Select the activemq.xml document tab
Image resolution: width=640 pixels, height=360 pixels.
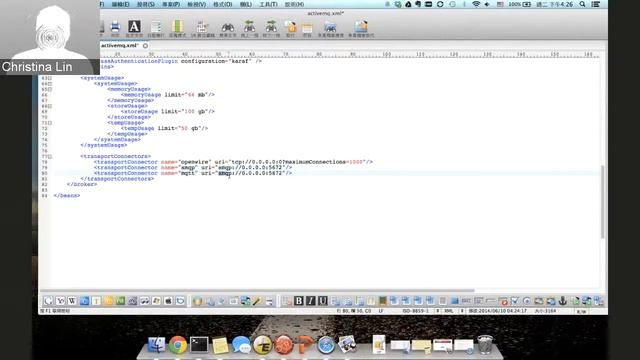coord(120,46)
